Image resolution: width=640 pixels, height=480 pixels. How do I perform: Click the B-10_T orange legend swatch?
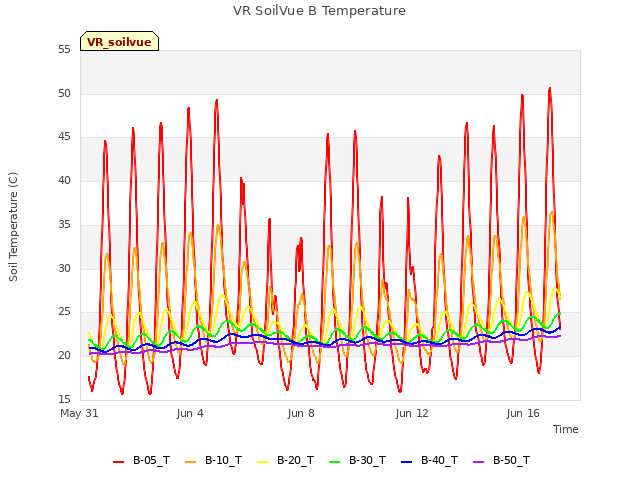tap(190, 462)
